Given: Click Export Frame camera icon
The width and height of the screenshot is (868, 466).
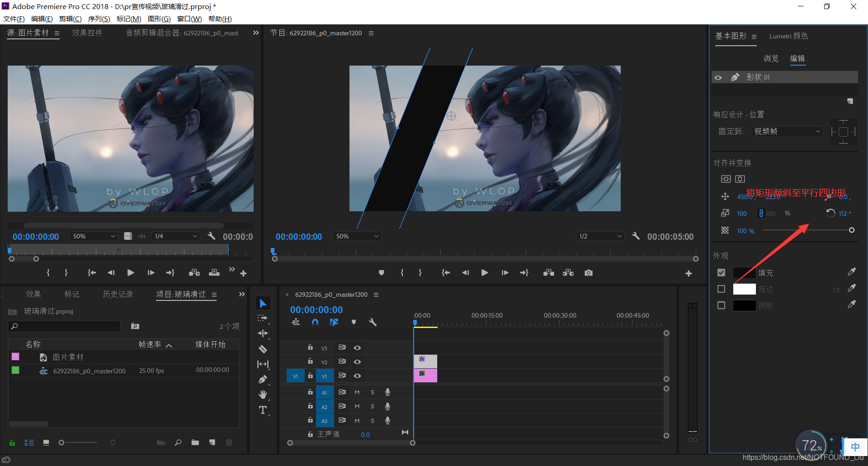Looking at the screenshot, I should 588,273.
